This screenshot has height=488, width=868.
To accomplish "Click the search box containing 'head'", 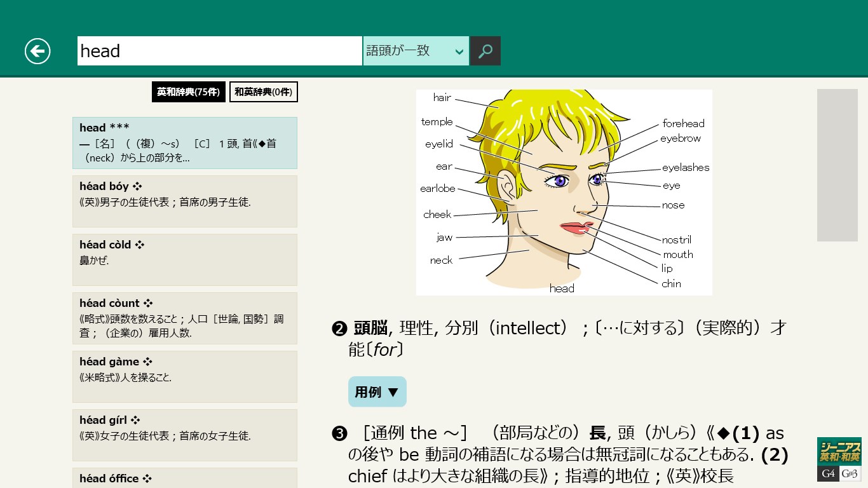I will click(x=220, y=51).
